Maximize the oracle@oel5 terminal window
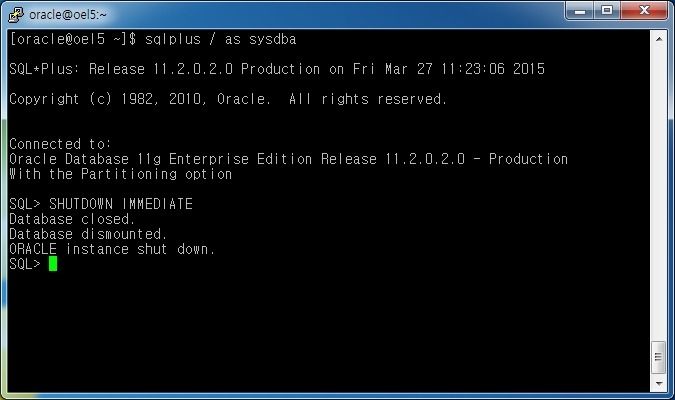The width and height of the screenshot is (675, 400). click(x=607, y=10)
